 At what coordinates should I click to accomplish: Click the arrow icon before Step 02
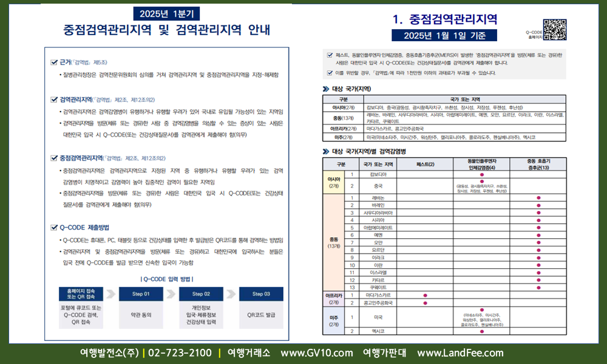point(172,294)
